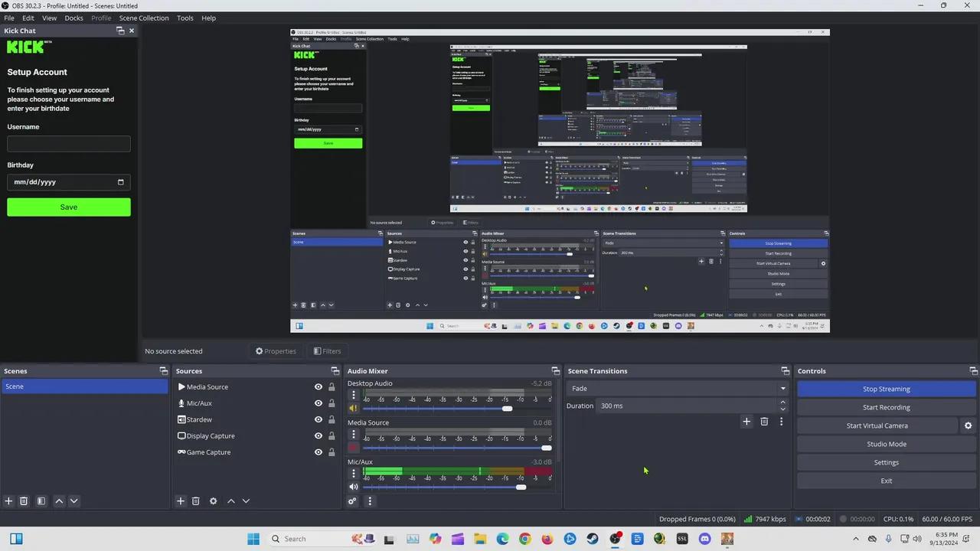980x551 pixels.
Task: Mute Desktop Audio speaker icon
Action: point(354,409)
